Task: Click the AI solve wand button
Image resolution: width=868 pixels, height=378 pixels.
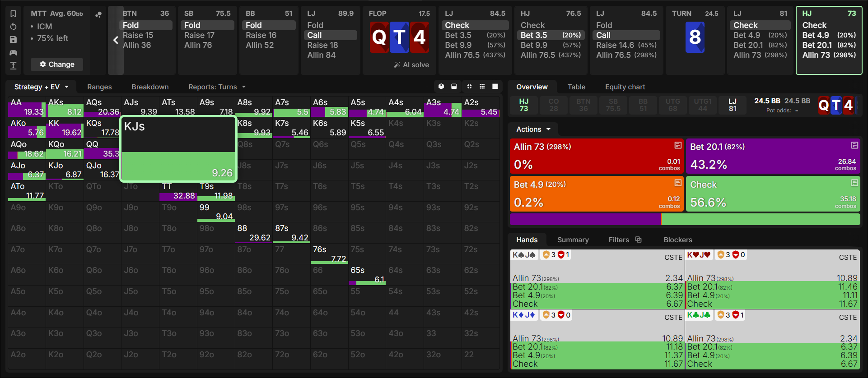Action: click(411, 65)
